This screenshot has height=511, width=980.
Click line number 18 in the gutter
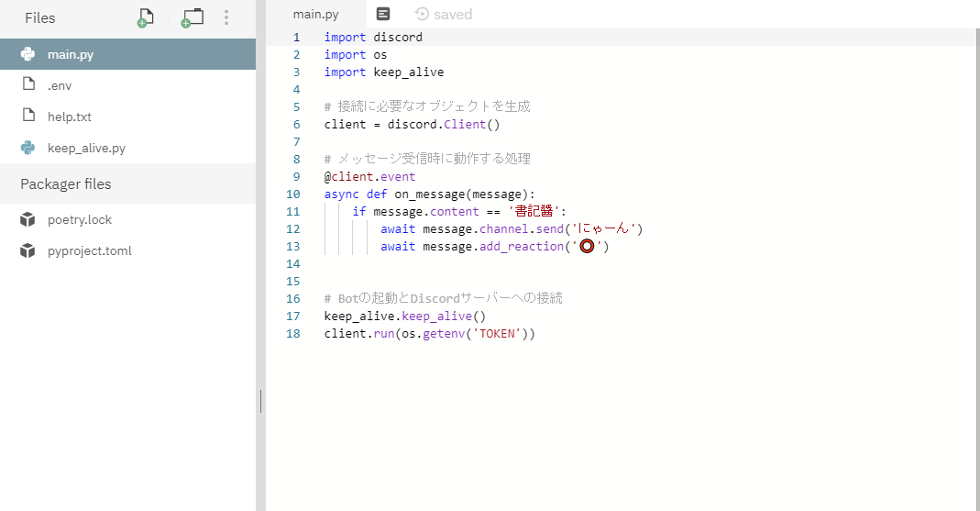coord(293,333)
